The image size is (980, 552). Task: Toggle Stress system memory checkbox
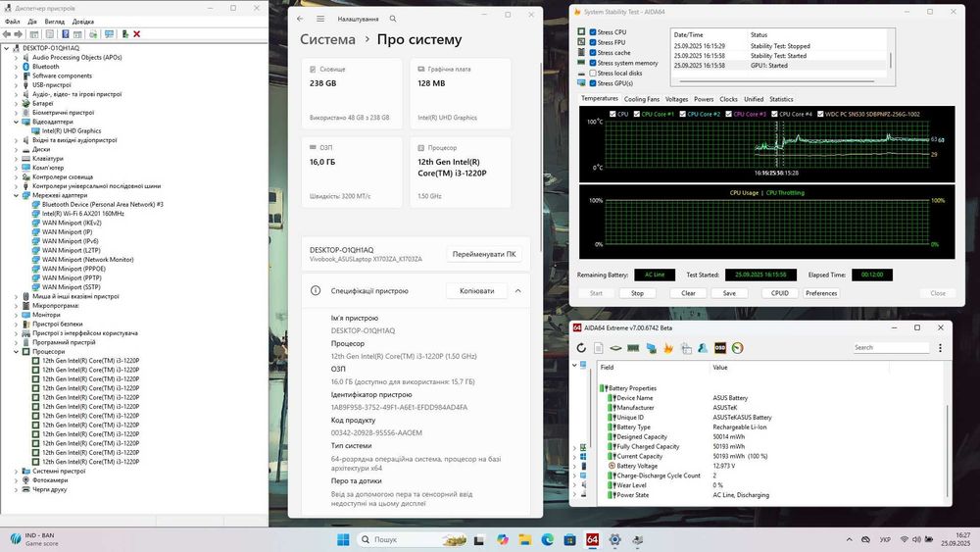pyautogui.click(x=593, y=63)
